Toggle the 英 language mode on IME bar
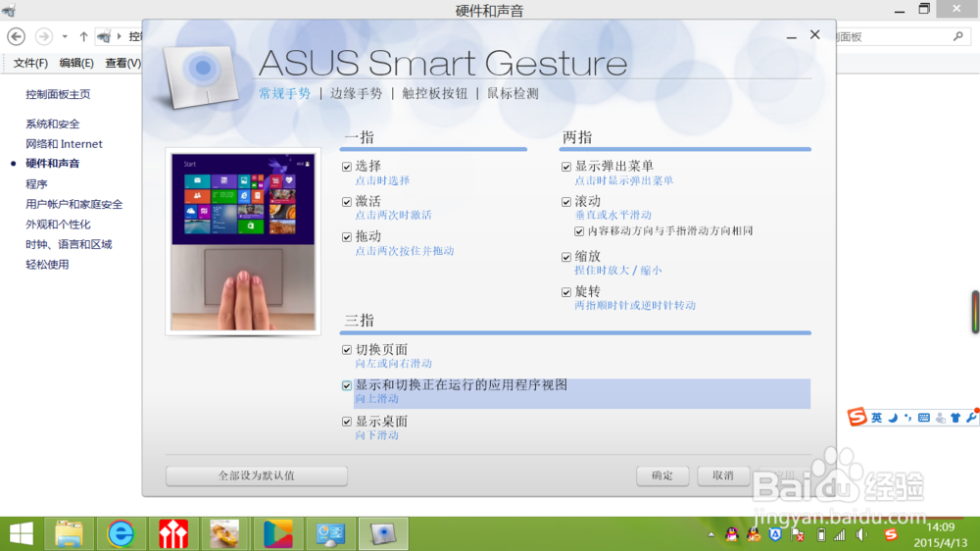Screen dimensions: 980x551 pyautogui.click(x=877, y=418)
